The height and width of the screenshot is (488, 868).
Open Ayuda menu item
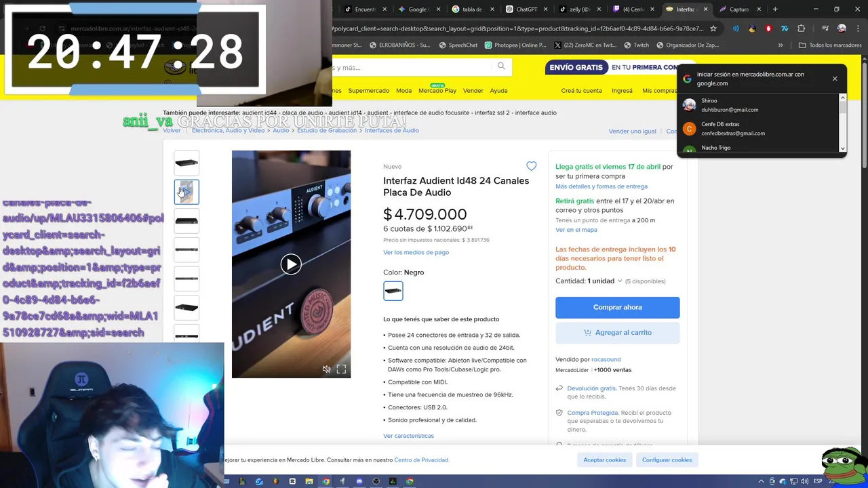point(498,91)
